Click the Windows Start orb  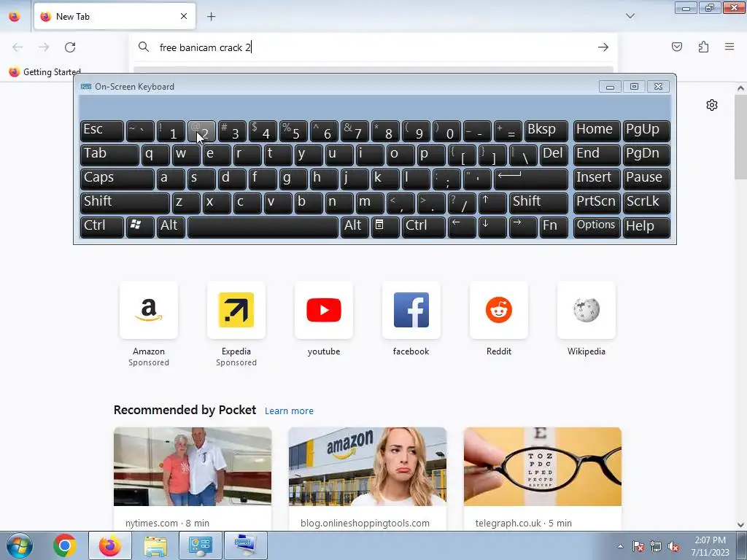[20, 545]
